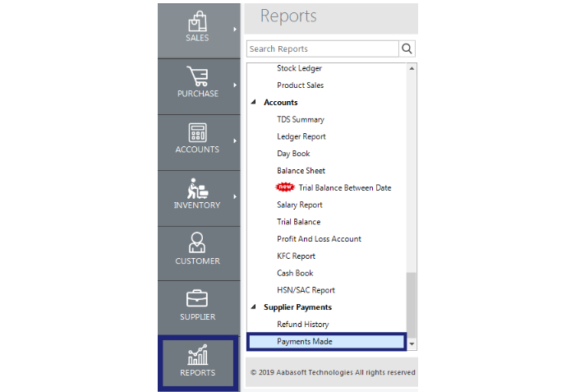
Task: Open the Purchase cart icon
Action: (197, 76)
